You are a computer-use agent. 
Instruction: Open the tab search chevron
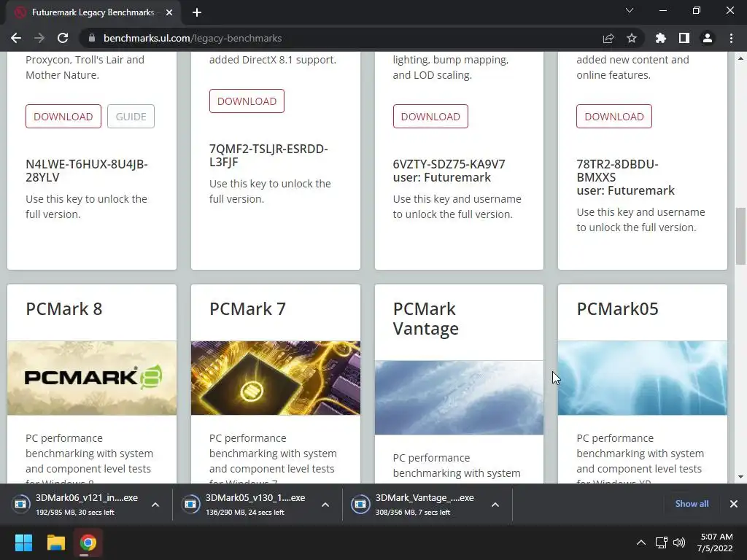630,10
